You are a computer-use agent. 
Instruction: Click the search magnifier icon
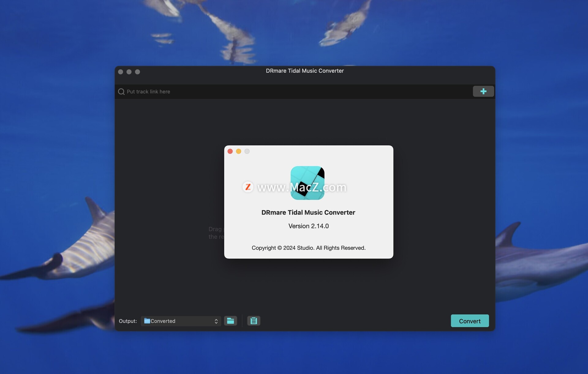pyautogui.click(x=121, y=92)
